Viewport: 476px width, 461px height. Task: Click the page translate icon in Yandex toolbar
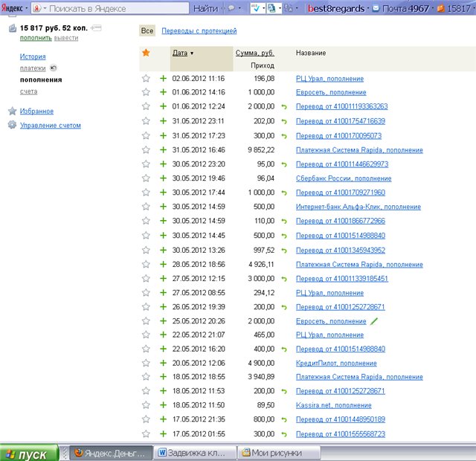click(271, 8)
